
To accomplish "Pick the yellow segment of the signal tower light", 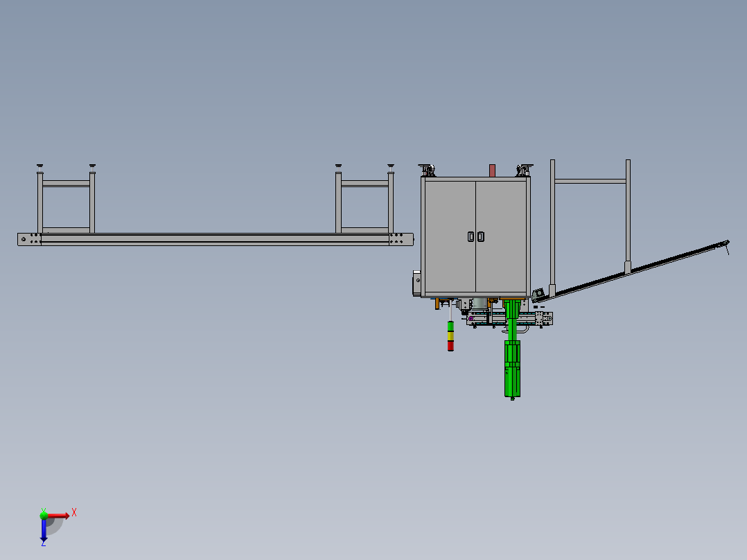I will [450, 335].
